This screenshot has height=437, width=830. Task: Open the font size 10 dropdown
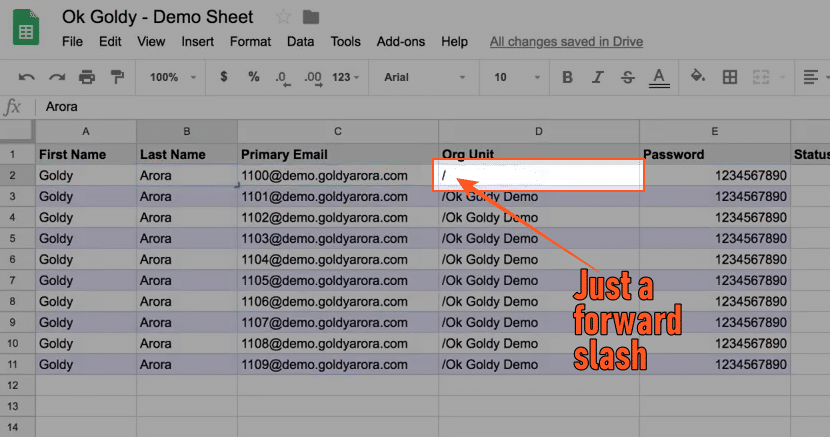tap(517, 77)
